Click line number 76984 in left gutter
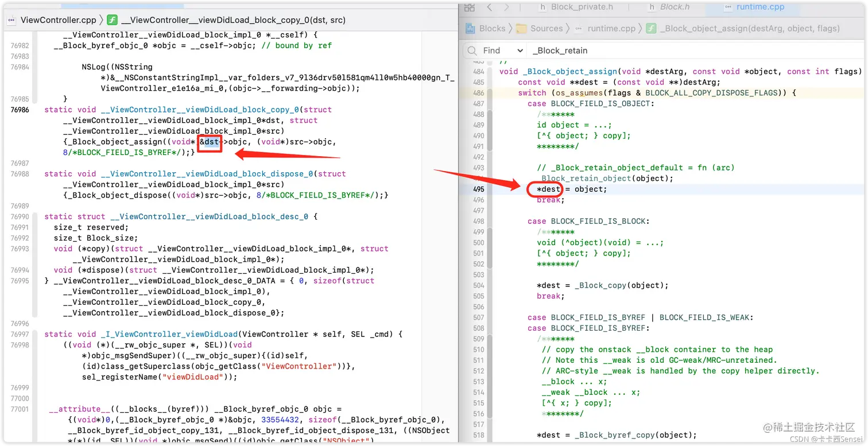The image size is (868, 446). [20, 67]
